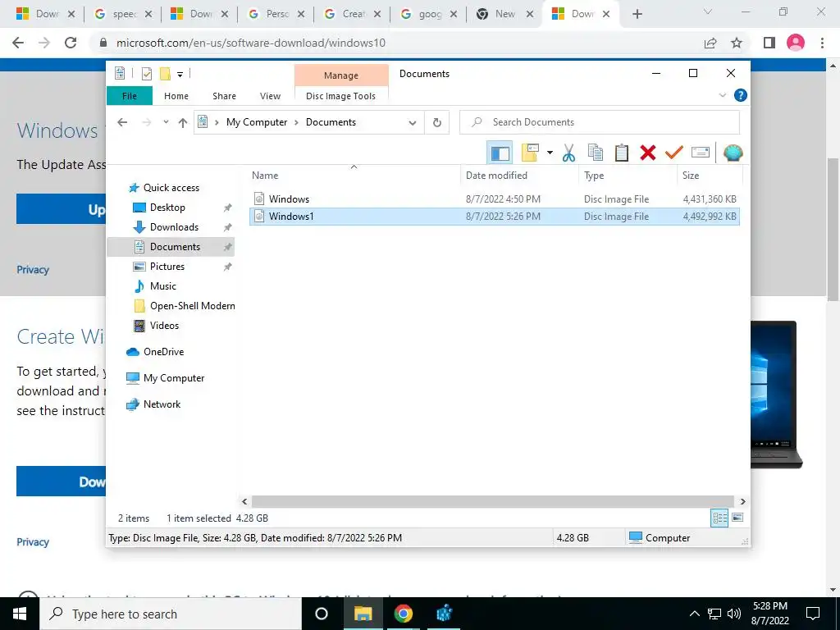Open the dropdown arrow next to view settings icon
Viewport: 840px width, 630px height.
coord(550,153)
